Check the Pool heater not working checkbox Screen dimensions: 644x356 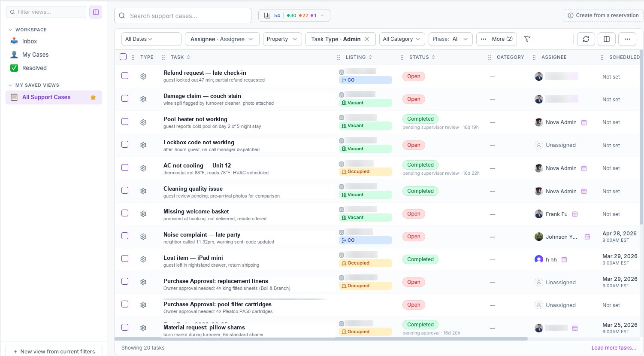125,122
